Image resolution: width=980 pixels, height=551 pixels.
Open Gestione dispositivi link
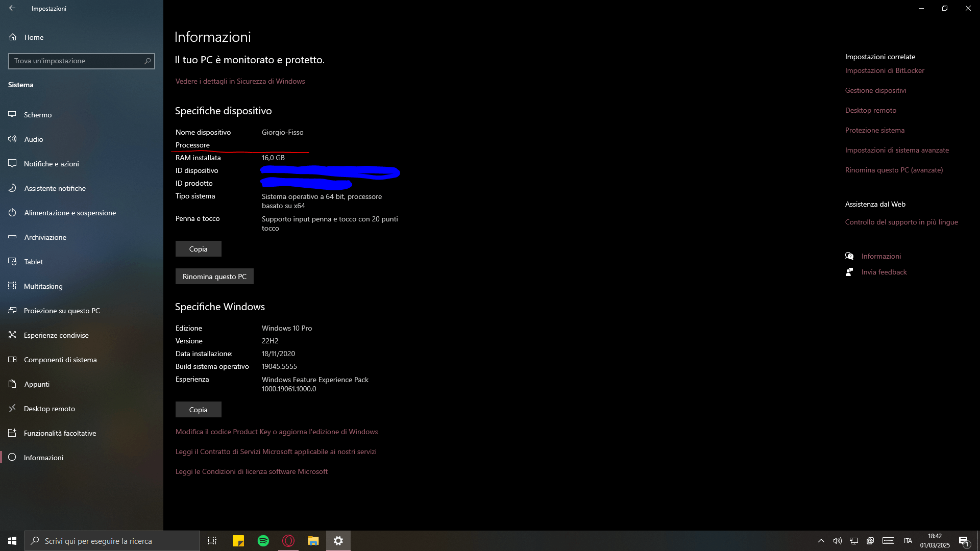875,90
